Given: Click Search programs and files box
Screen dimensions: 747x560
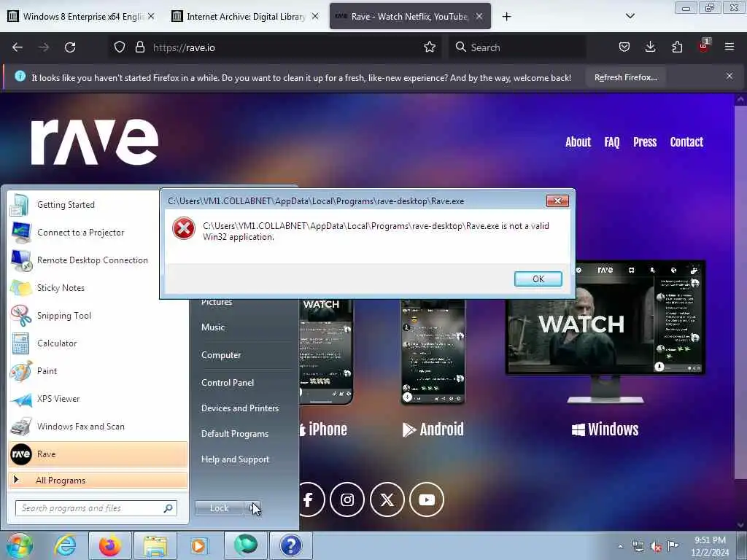Looking at the screenshot, I should [x=96, y=508].
